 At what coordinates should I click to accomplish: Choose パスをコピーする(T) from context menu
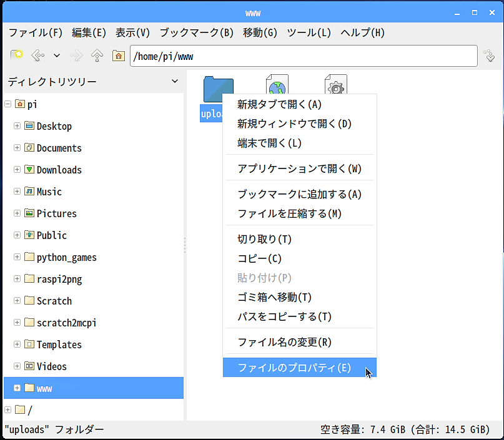click(300, 316)
